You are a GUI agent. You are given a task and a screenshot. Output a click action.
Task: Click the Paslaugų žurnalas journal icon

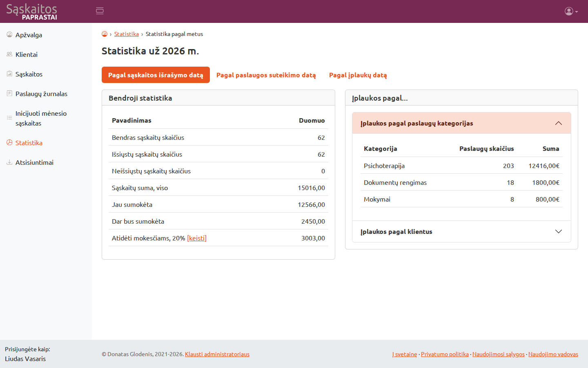(x=9, y=94)
